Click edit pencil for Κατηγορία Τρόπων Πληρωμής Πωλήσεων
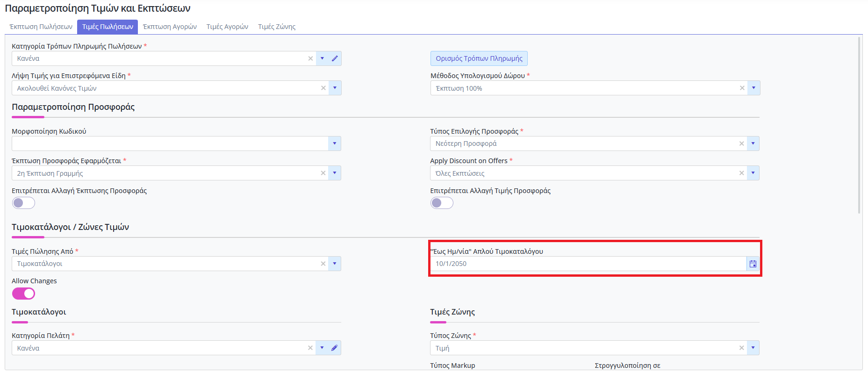 335,58
